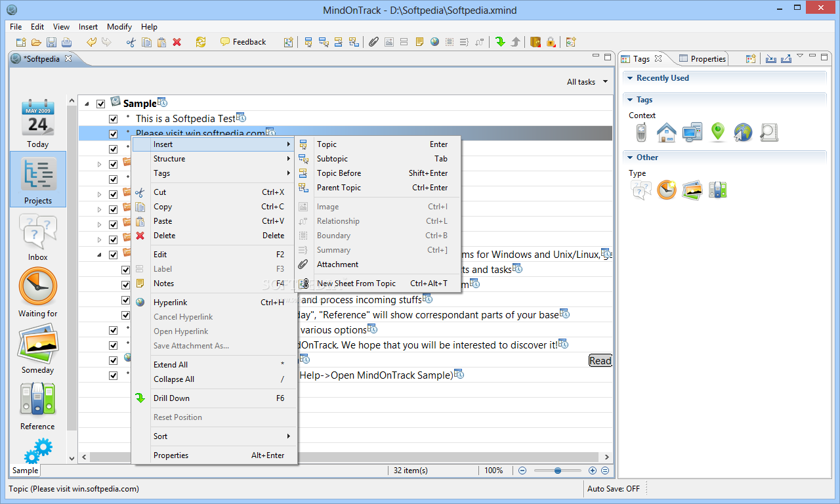Collapse the Recently Used section

[x=629, y=78]
